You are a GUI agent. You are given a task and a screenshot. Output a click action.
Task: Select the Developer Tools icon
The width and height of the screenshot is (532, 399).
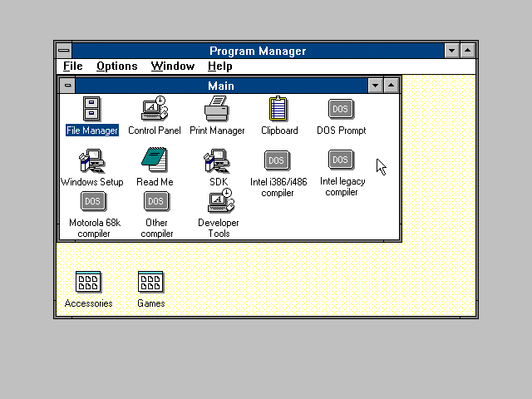click(221, 201)
